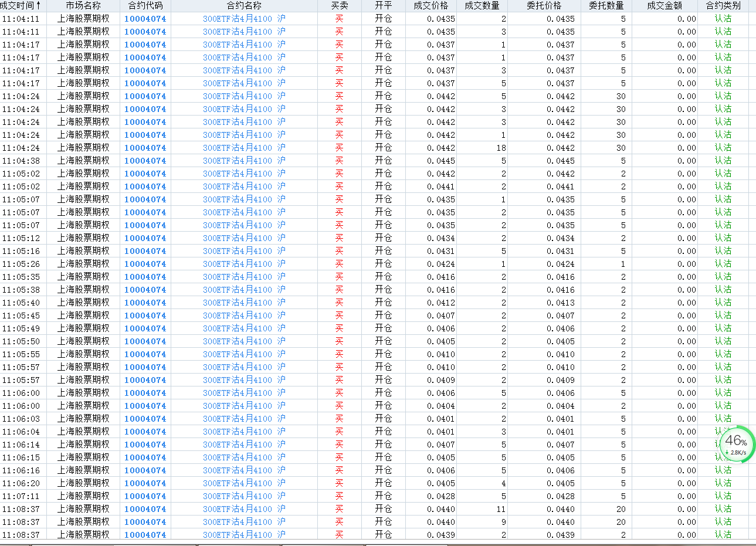The width and height of the screenshot is (756, 546).
Task: Select the 成交金额 0.00 cell in the 11:05:50 row
Action: (687, 341)
